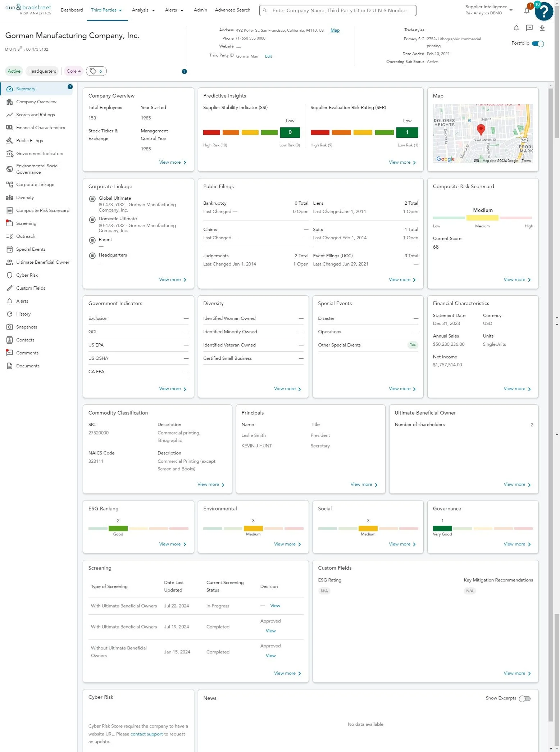Image resolution: width=560 pixels, height=752 pixels.
Task: Open Environmental Social Governance in sidebar
Action: pyautogui.click(x=36, y=169)
